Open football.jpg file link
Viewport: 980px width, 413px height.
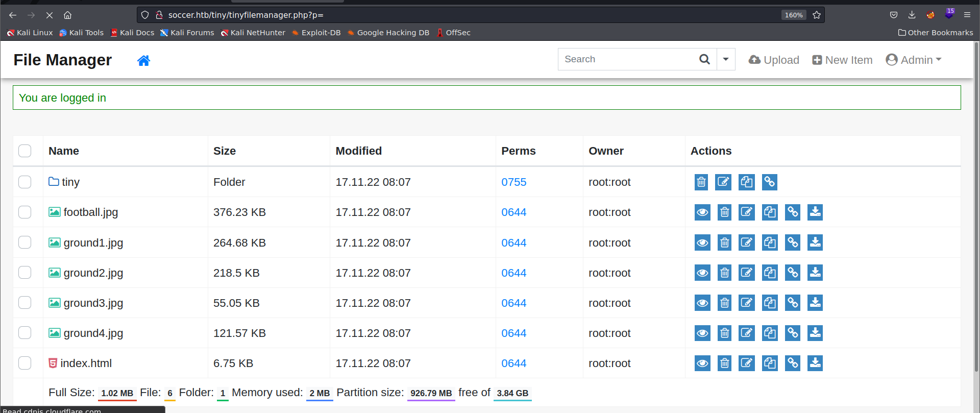coord(90,212)
